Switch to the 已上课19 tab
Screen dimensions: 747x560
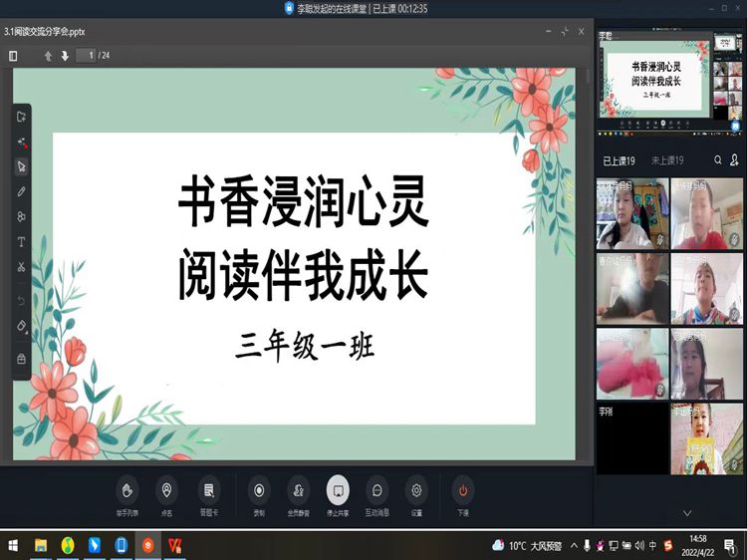click(x=619, y=160)
